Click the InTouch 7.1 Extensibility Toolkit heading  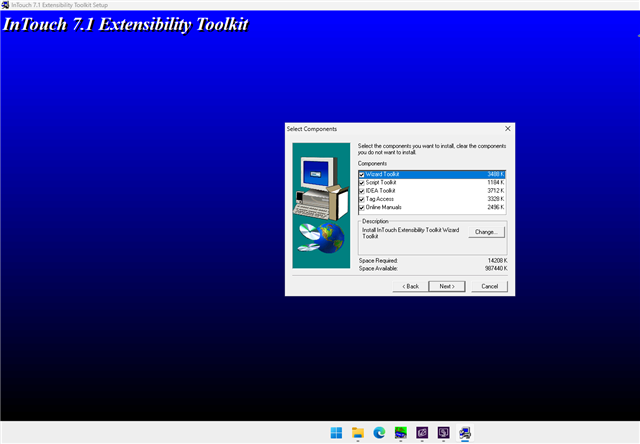click(125, 24)
